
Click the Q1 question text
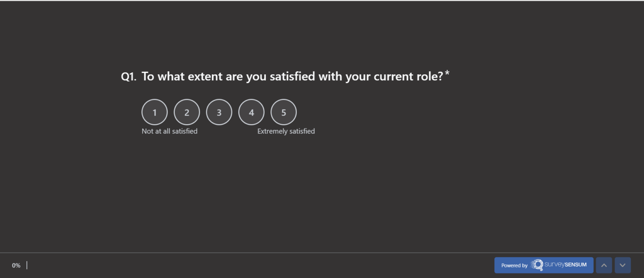293,76
